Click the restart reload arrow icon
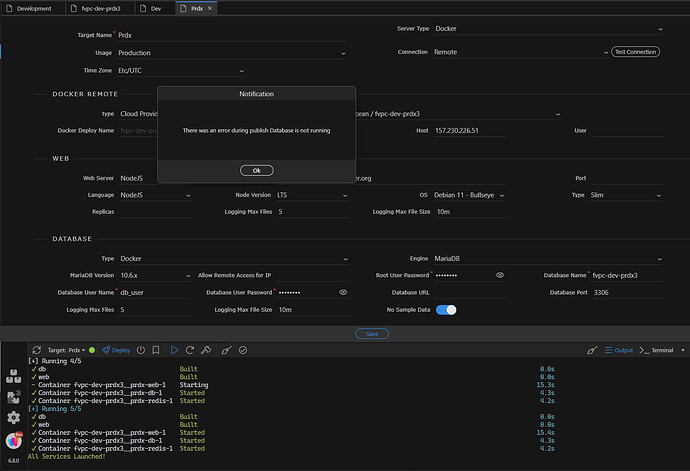Viewport: 690px width, 471px height. pos(190,350)
